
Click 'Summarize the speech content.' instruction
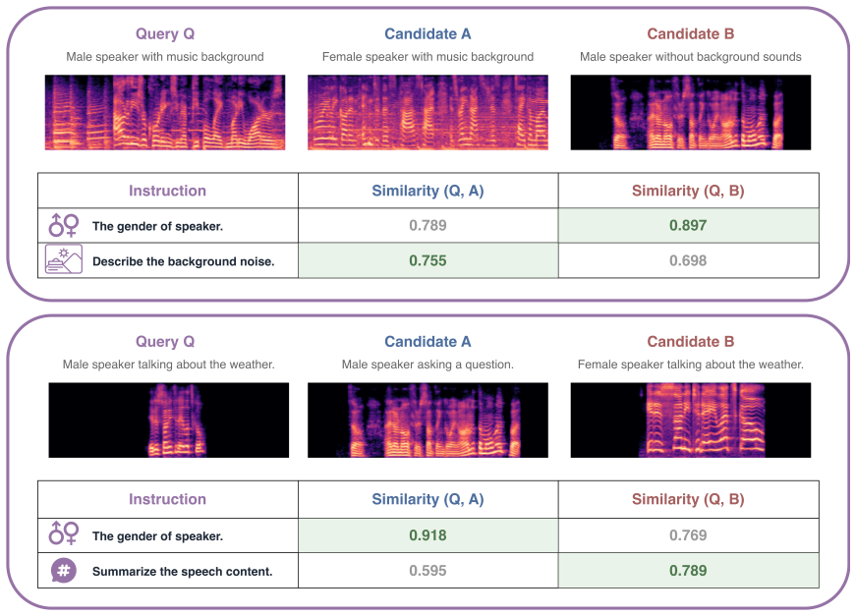click(183, 571)
